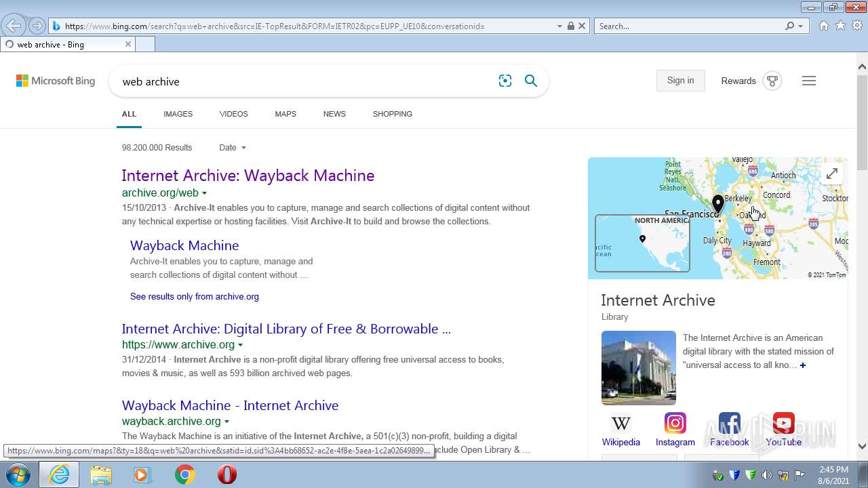This screenshot has width=868, height=488.
Task: Click 'See results only from archive.org'
Action: (x=195, y=296)
